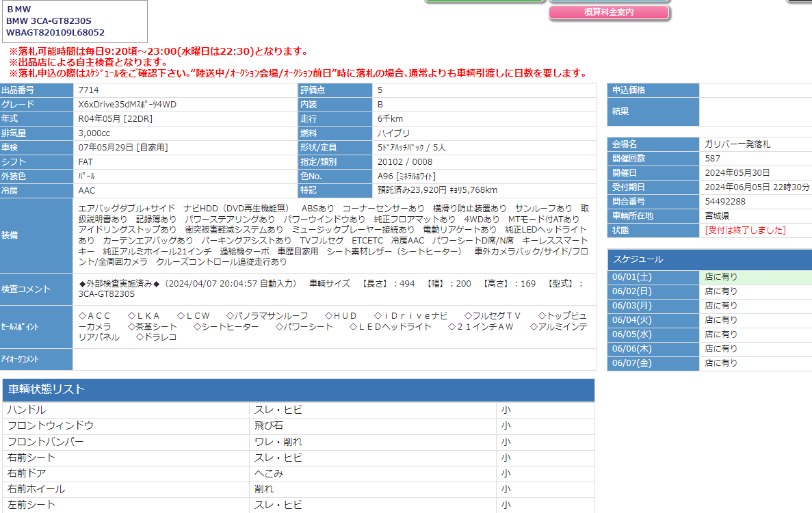The image size is (812, 513).
Task: Click the グレード value X6xDrive35d
Action: click(127, 105)
